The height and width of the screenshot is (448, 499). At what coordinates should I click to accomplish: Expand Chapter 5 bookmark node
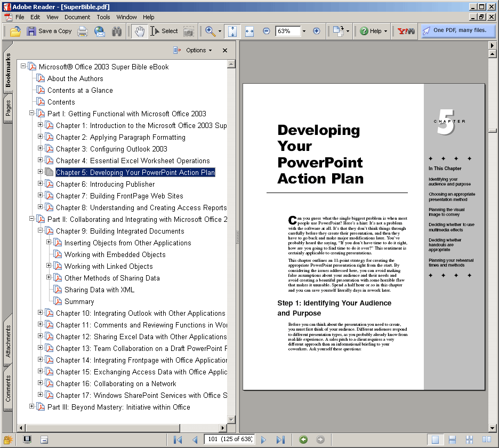click(40, 172)
